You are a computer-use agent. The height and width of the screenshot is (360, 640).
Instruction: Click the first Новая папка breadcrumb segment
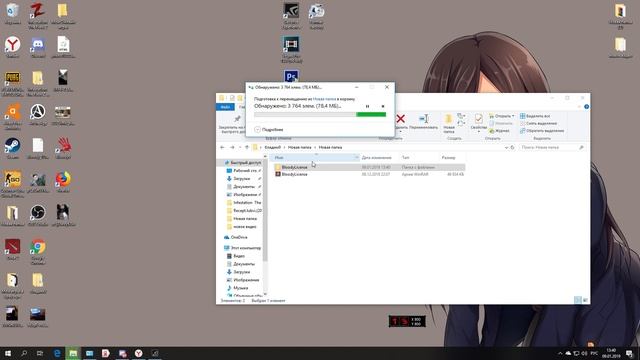pyautogui.click(x=300, y=147)
